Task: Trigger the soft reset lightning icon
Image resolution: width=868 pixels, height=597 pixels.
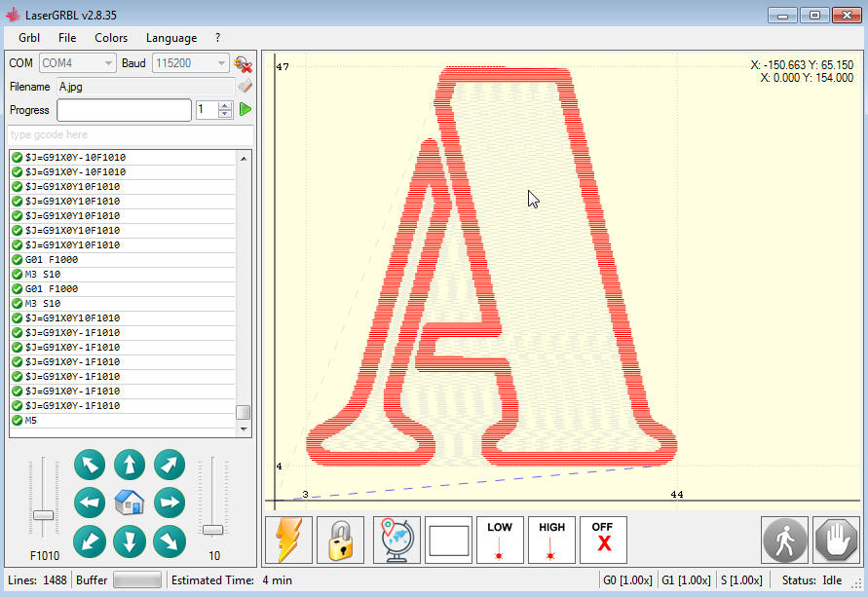Action: (289, 540)
